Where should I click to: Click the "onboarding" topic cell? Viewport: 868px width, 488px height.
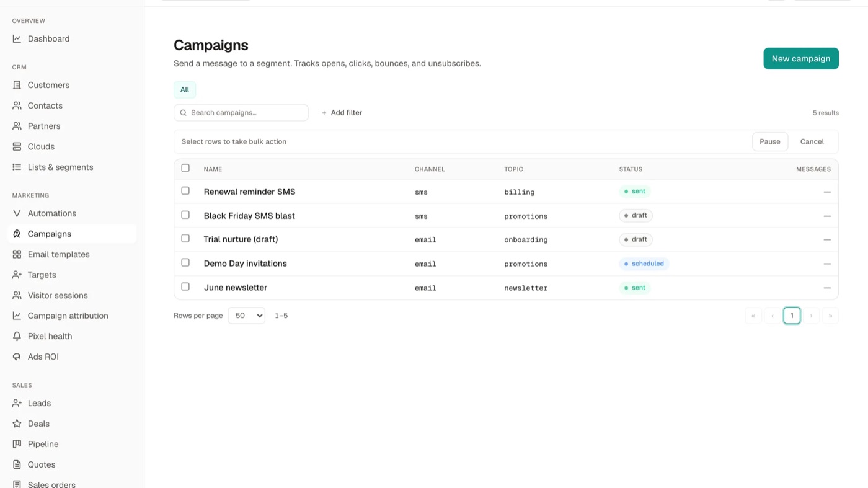(x=526, y=239)
